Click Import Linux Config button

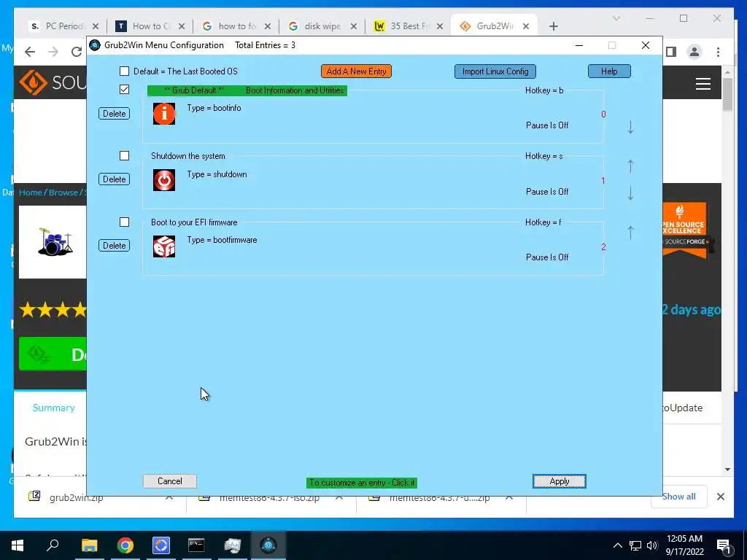(x=495, y=71)
